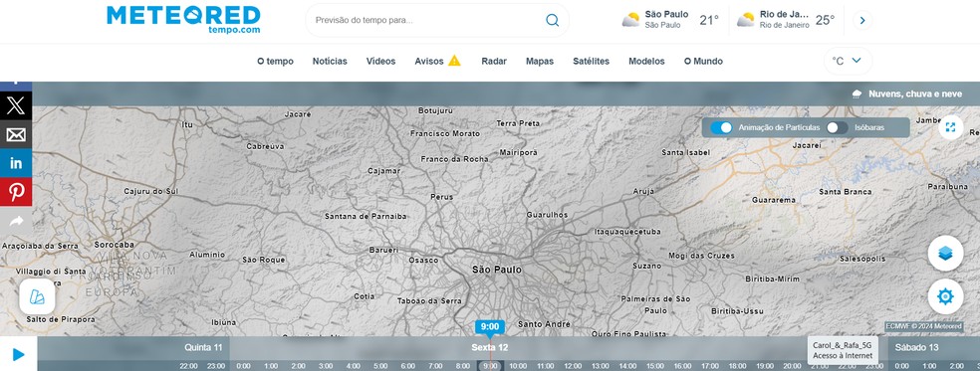980x371 pixels.
Task: Open the Satélites menu item
Action: click(x=591, y=62)
